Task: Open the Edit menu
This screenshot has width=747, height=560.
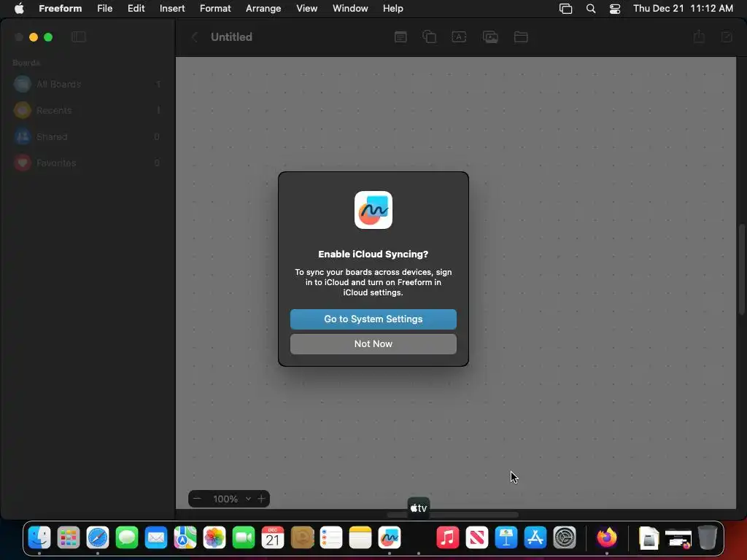Action: click(136, 9)
